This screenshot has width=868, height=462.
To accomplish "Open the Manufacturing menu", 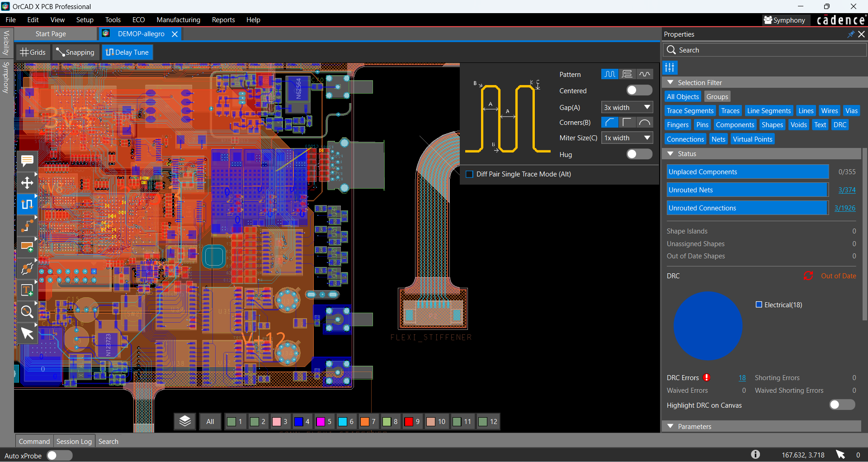I will (x=178, y=20).
